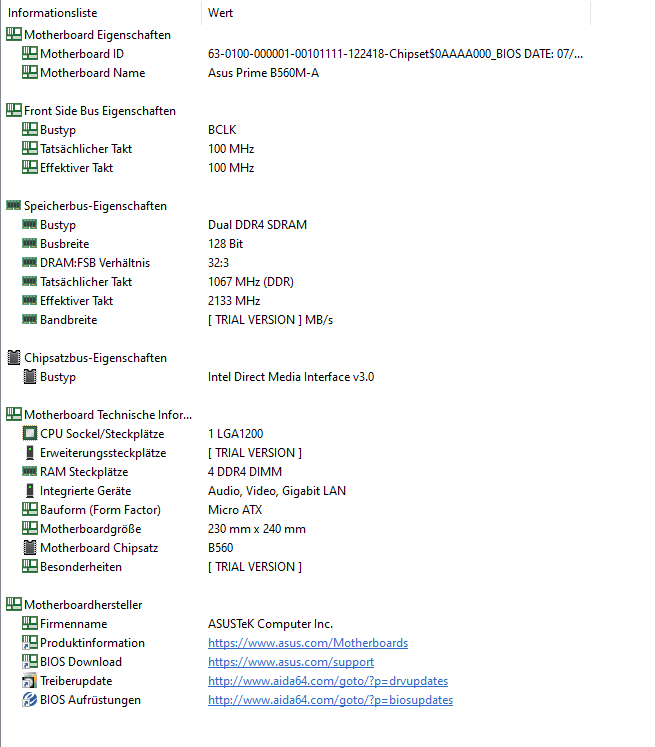Screen dimensions: 655x747
Task: Click the Bandbreite memory icon
Action: coord(30,319)
